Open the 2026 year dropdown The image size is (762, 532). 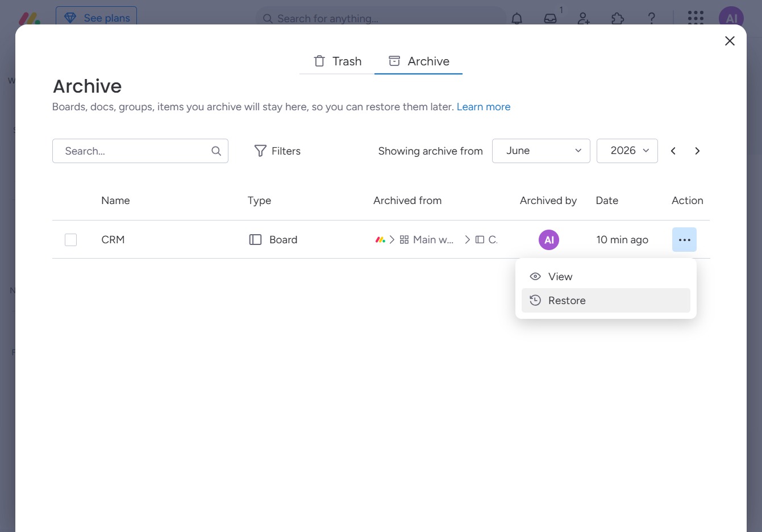[x=627, y=151]
